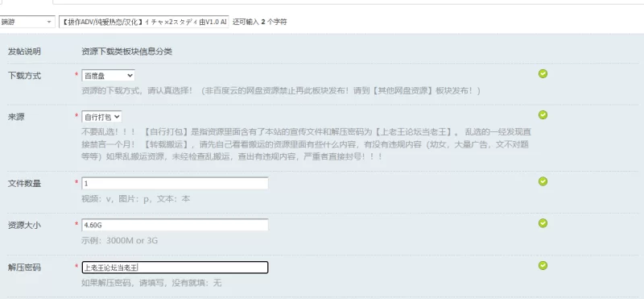Click the green check icon for 资源大小
The image size is (644, 299).
point(543,223)
